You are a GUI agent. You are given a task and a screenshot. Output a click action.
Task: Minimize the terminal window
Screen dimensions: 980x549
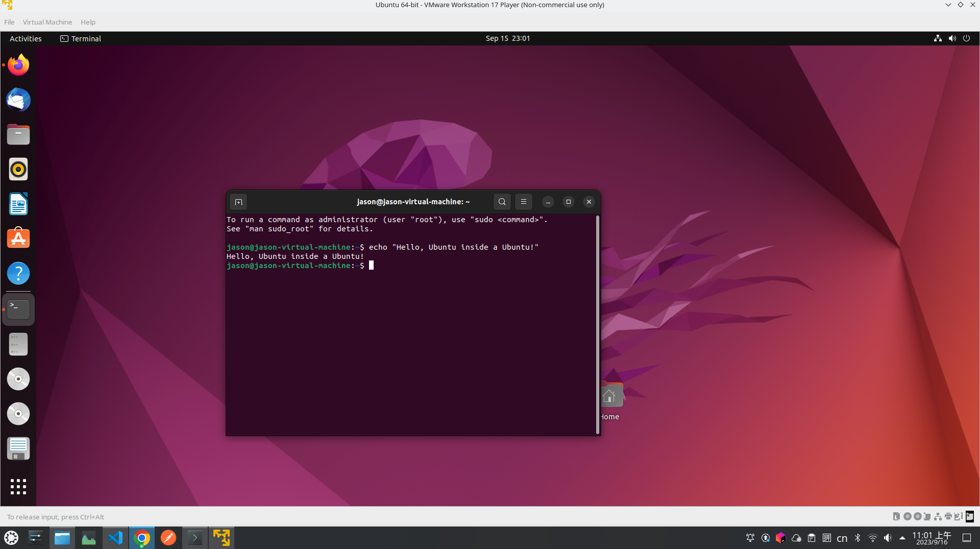548,202
